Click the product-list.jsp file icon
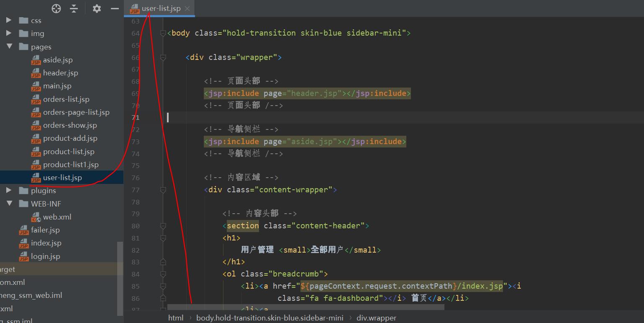This screenshot has width=644, height=323. pos(36,152)
